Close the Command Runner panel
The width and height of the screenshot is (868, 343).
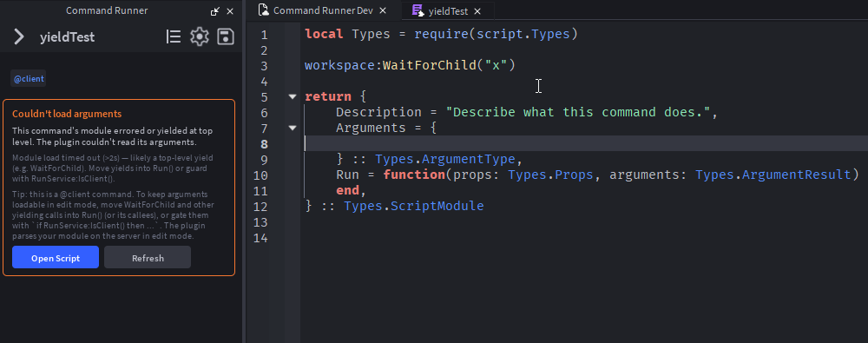230,11
